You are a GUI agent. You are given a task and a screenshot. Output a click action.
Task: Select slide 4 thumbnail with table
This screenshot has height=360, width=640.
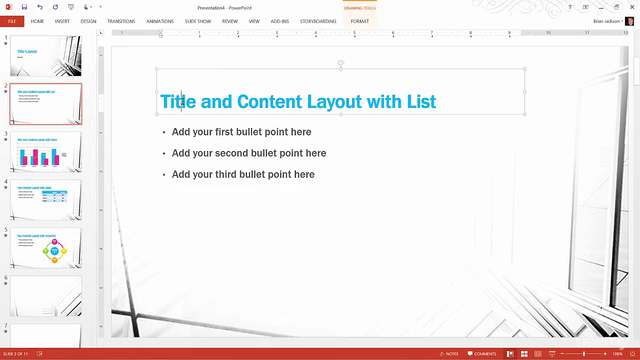coord(46,200)
